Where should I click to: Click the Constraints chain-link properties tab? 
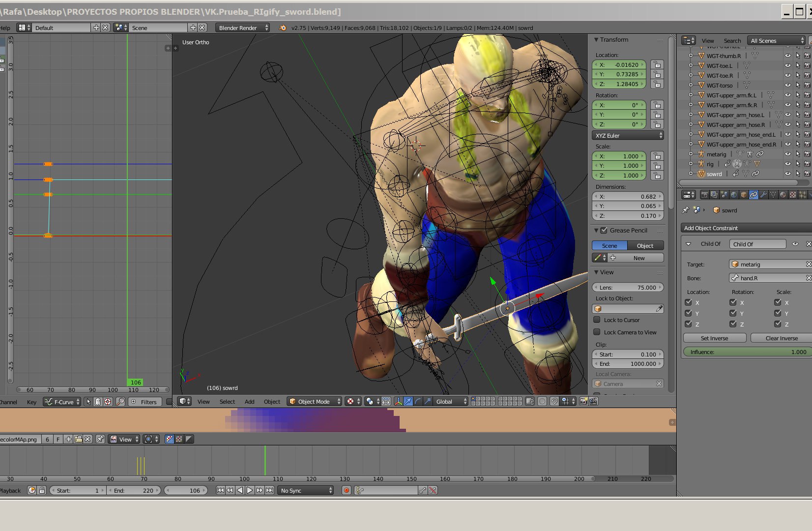pos(754,195)
